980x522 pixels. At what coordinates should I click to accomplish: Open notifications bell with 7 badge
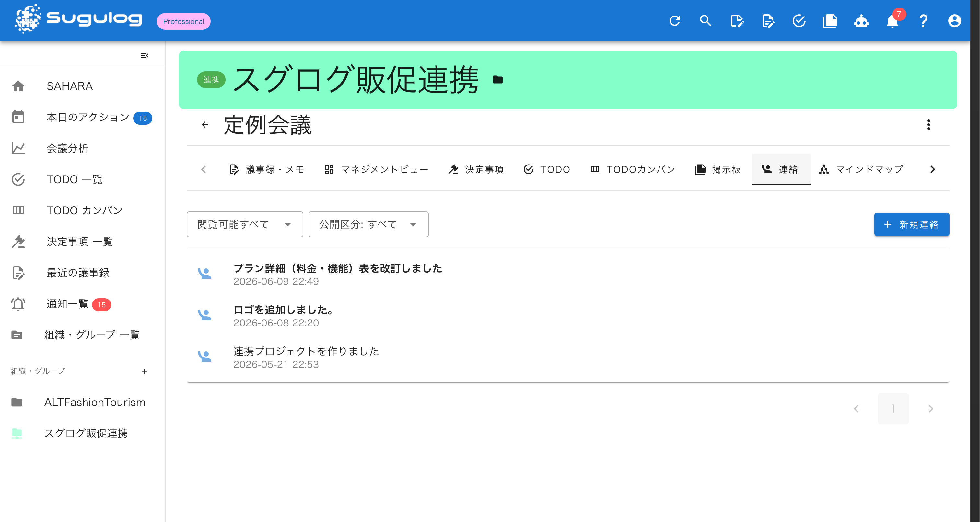893,20
